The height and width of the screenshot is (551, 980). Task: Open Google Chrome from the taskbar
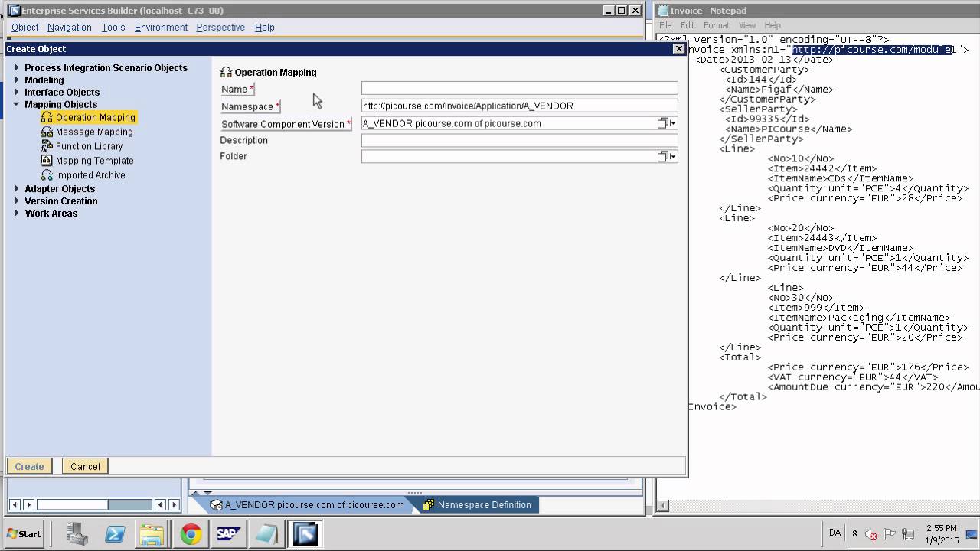[x=191, y=534]
